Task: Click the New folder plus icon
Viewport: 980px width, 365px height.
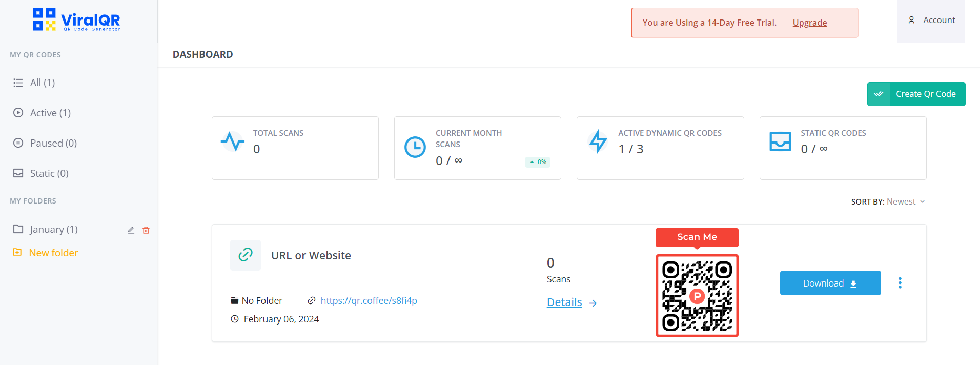Action: tap(17, 252)
